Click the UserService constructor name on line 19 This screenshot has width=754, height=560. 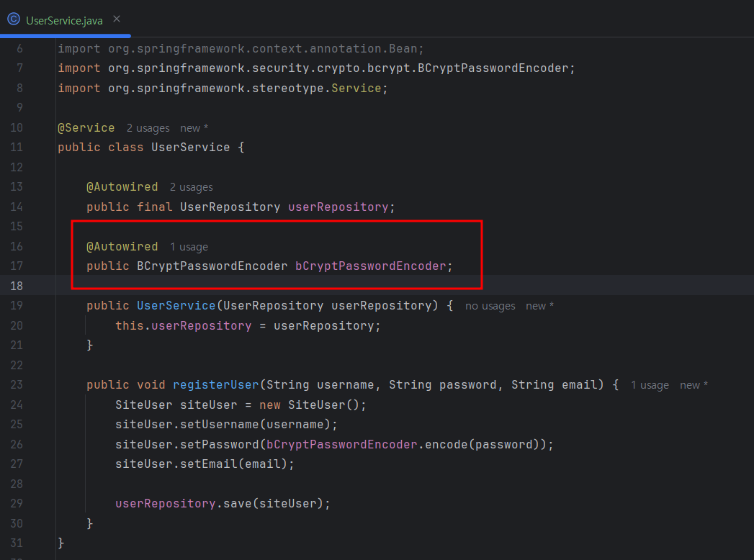[176, 306]
